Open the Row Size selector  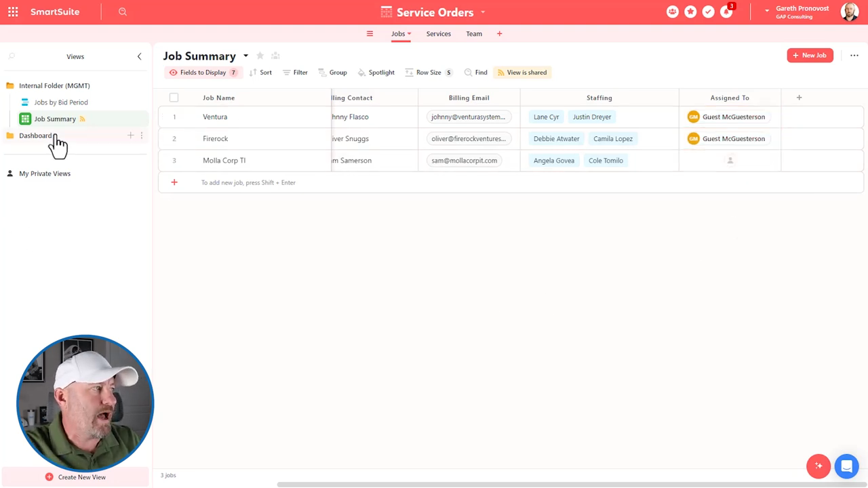coord(429,73)
